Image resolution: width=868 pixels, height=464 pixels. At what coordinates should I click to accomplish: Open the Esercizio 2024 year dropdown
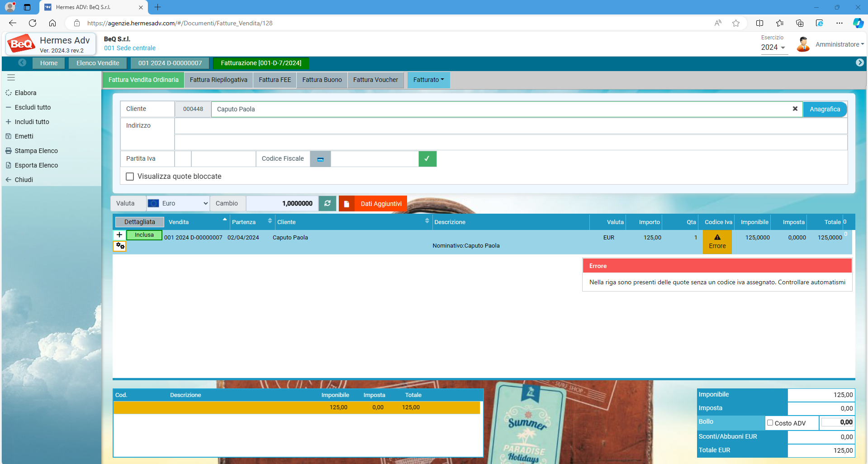tap(773, 48)
